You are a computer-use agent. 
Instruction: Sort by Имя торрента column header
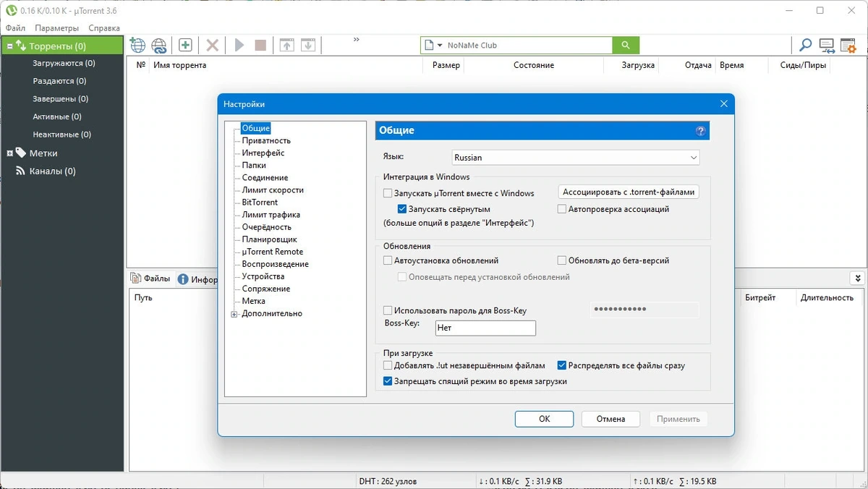tap(179, 65)
